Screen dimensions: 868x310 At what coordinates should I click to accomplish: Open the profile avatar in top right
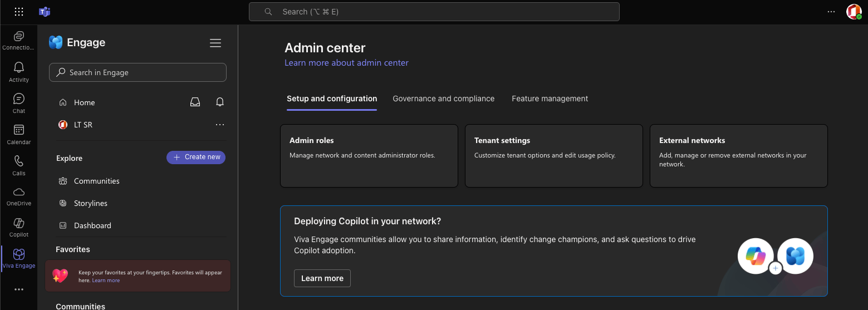[x=854, y=12]
